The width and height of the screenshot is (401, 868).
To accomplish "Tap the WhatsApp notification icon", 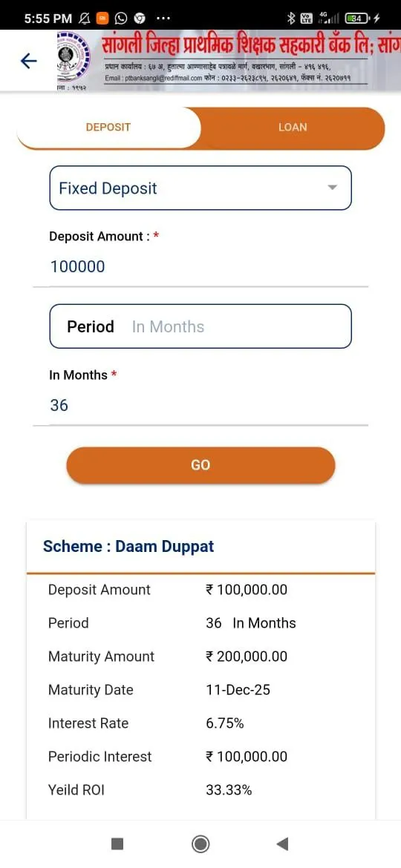I will pos(121,19).
